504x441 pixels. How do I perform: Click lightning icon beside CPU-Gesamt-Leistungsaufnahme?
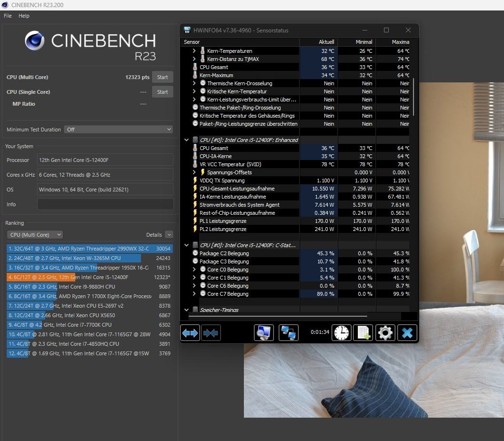click(x=195, y=189)
